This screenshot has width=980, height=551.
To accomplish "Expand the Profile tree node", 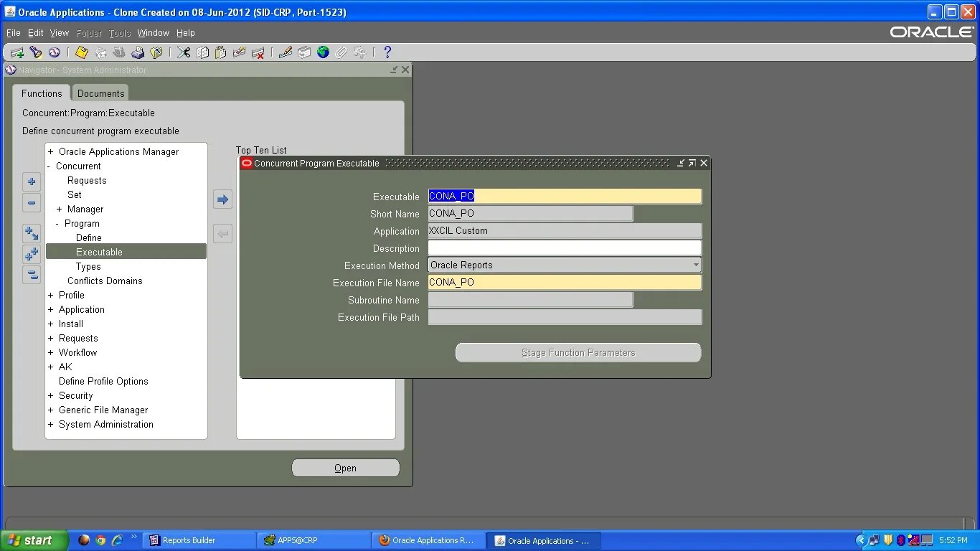I will (x=50, y=295).
